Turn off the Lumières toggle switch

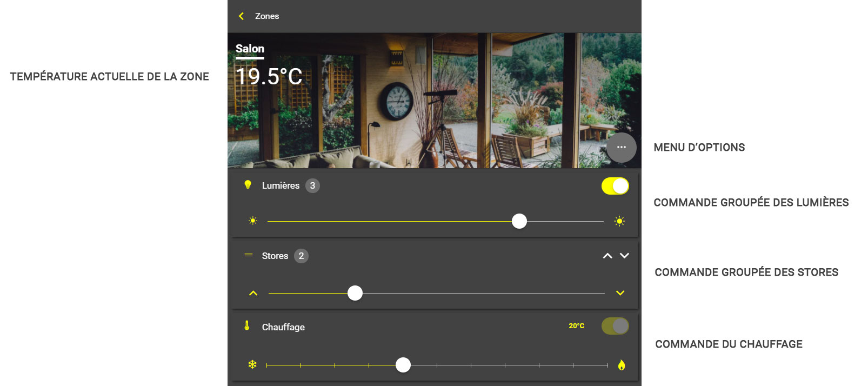click(615, 186)
